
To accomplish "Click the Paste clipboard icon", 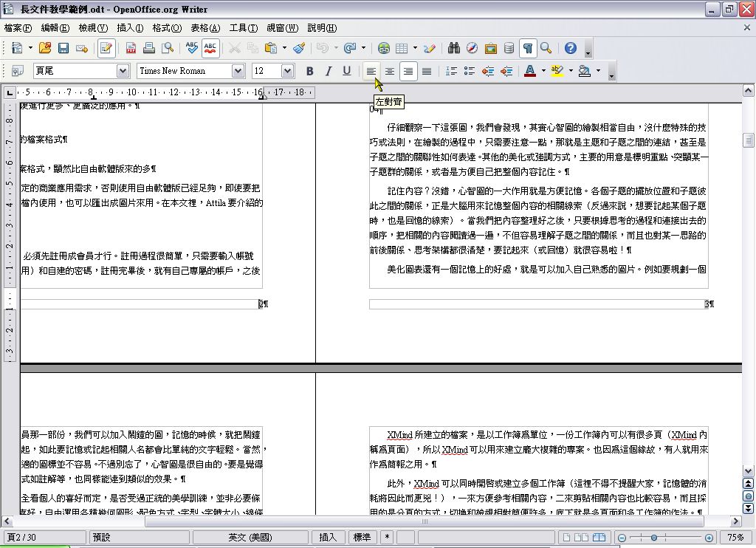I will click(271, 48).
